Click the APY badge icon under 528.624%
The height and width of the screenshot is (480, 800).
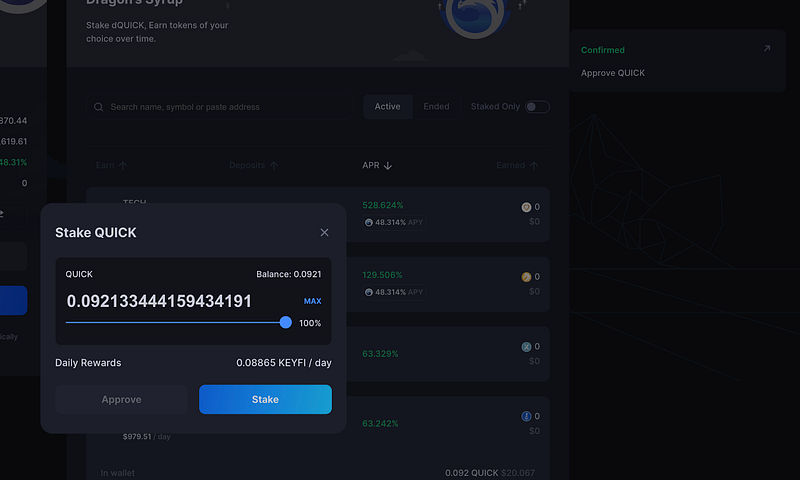coord(369,222)
